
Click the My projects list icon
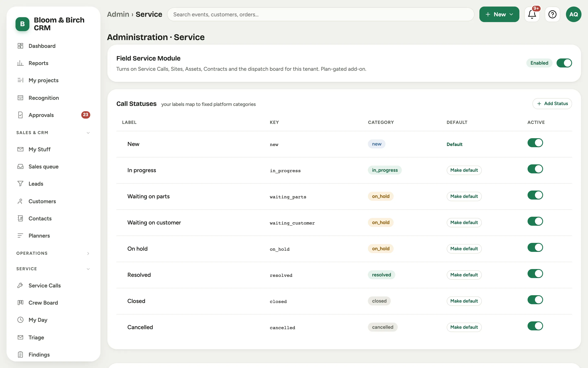(20, 80)
